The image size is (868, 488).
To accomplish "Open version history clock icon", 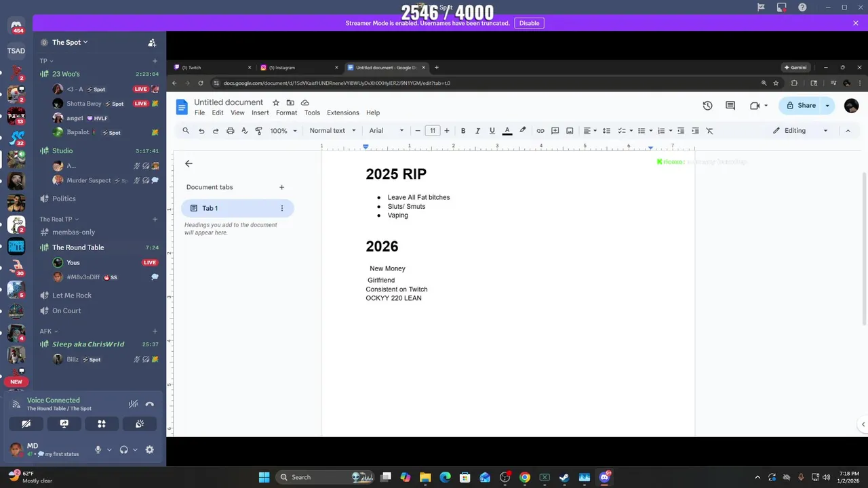I will [x=707, y=106].
